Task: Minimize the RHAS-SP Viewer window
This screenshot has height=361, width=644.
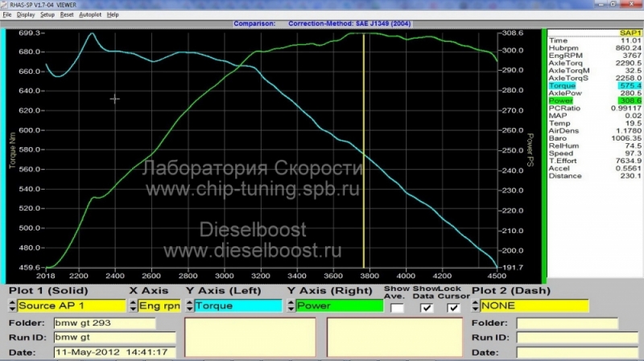Action: (601, 4)
